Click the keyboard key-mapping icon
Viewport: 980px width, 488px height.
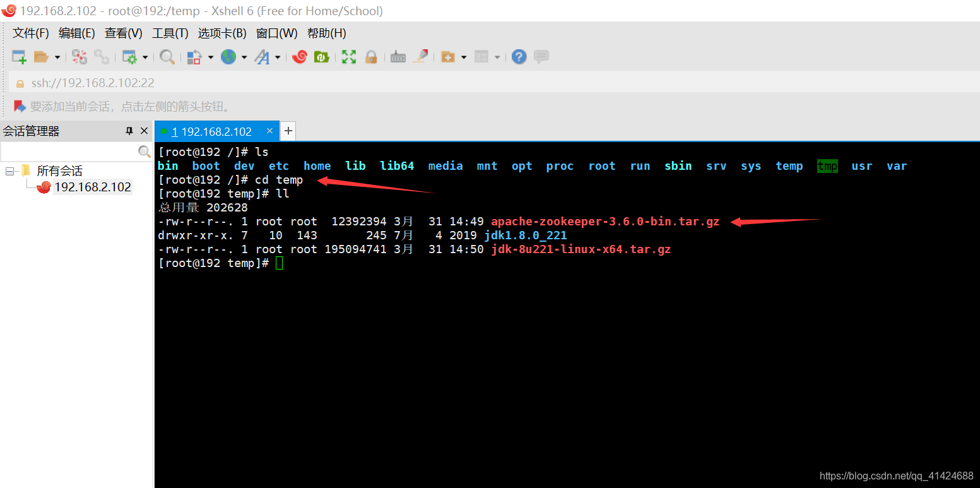pyautogui.click(x=398, y=57)
